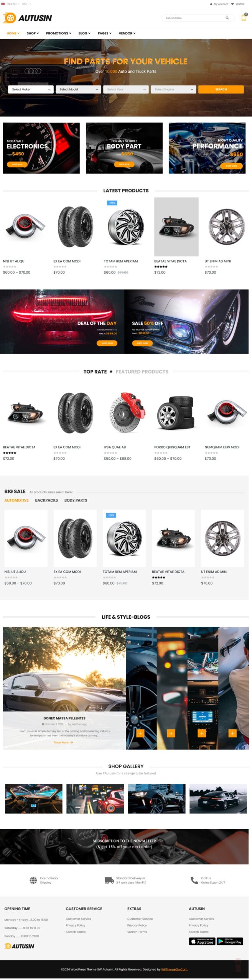Click the My Account user icon
Image resolution: width=252 pixels, height=980 pixels.
[x=211, y=4]
